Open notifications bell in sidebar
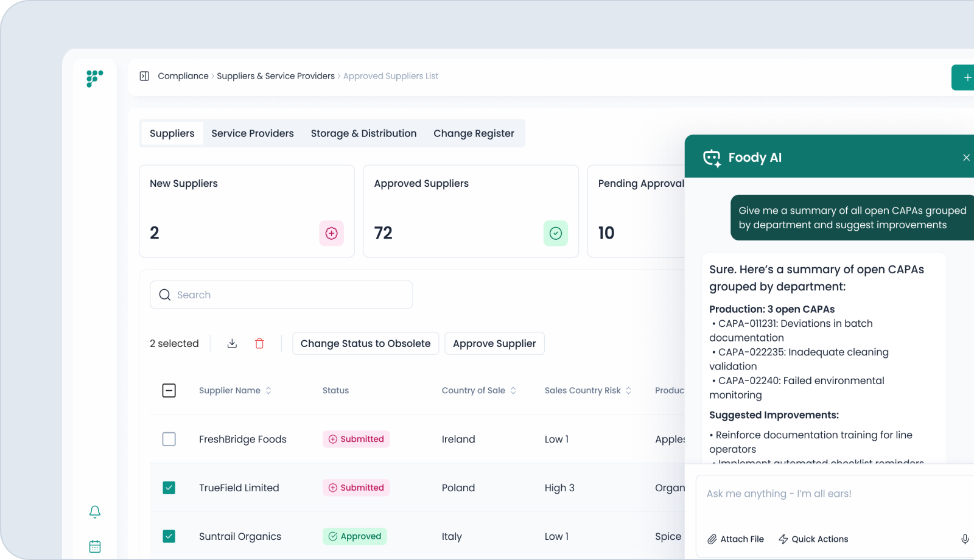 click(95, 512)
